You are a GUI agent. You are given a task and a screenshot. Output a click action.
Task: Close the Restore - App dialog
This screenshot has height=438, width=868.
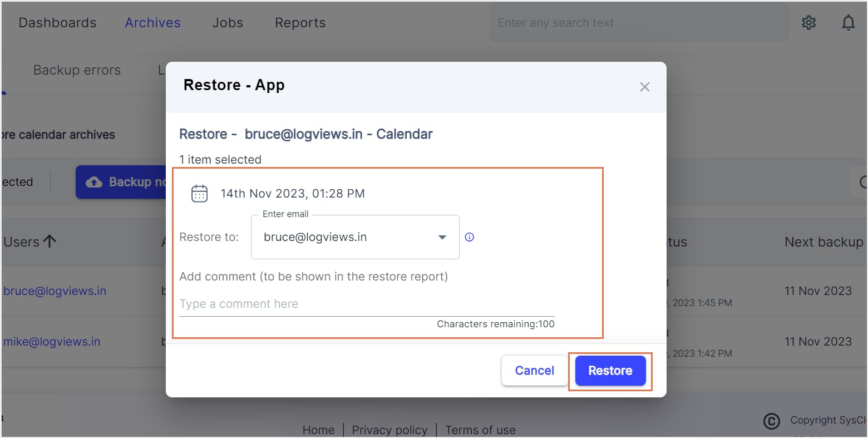click(644, 87)
